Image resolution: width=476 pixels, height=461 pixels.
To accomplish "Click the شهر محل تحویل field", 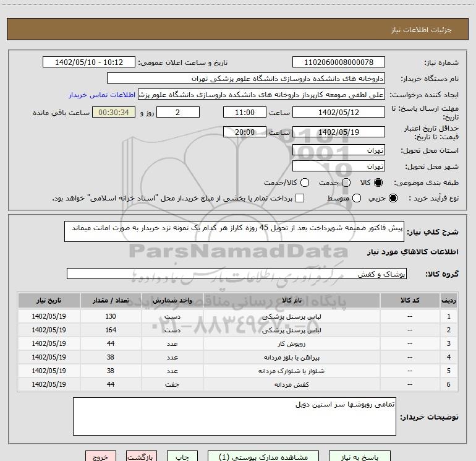I will point(339,166).
